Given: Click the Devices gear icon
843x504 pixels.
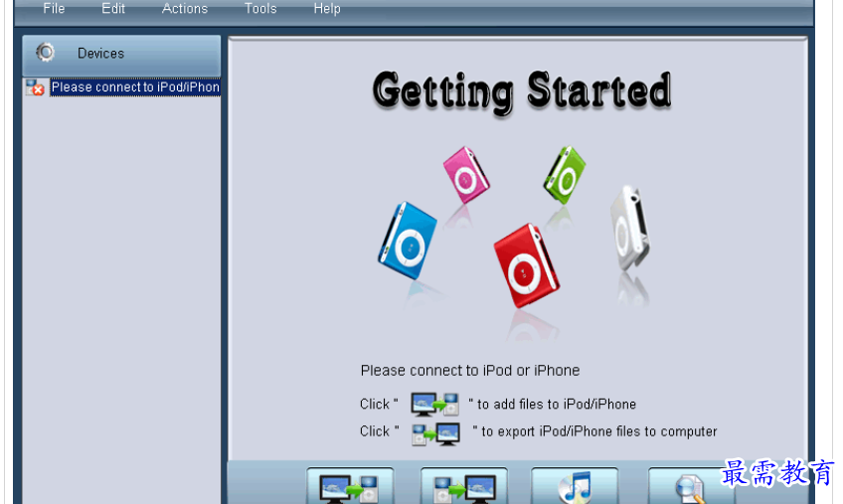Looking at the screenshot, I should pyautogui.click(x=45, y=52).
